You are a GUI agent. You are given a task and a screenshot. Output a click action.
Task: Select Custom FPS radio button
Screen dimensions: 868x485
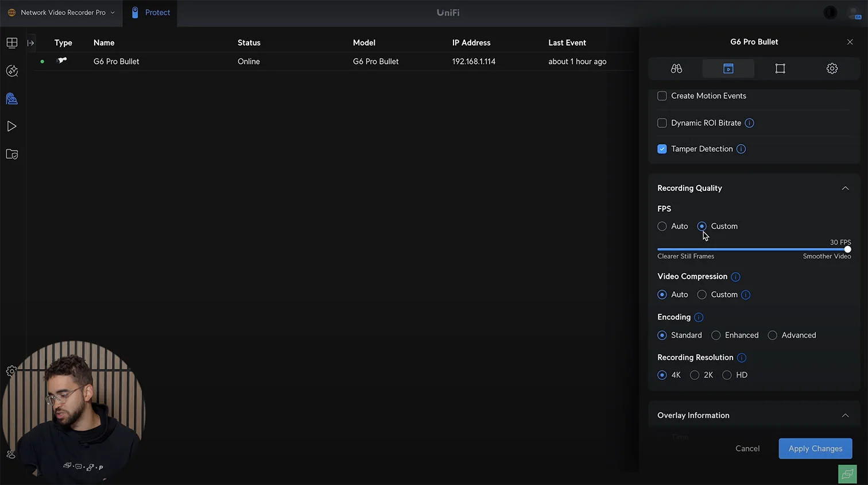pos(702,226)
